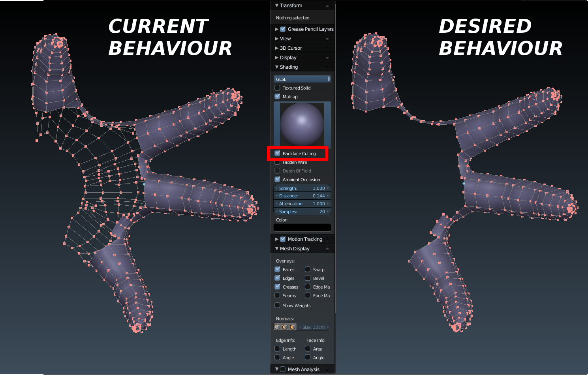The image size is (588, 375).
Task: Check the Face Info Area box
Action: point(308,349)
